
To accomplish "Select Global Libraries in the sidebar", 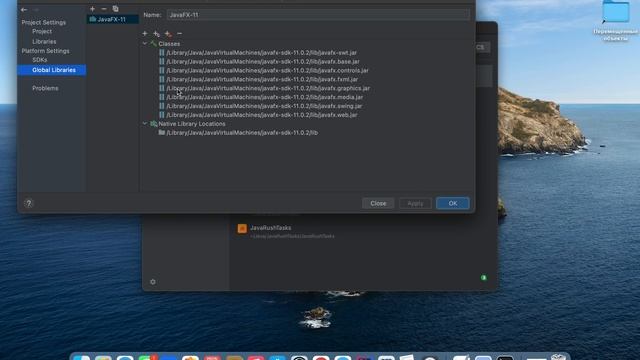I will coord(51,70).
